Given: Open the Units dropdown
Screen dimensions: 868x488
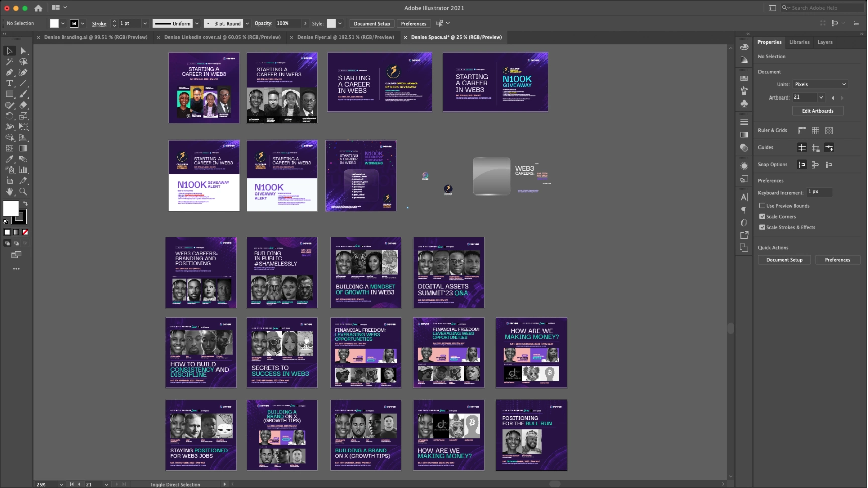Looking at the screenshot, I should (820, 84).
